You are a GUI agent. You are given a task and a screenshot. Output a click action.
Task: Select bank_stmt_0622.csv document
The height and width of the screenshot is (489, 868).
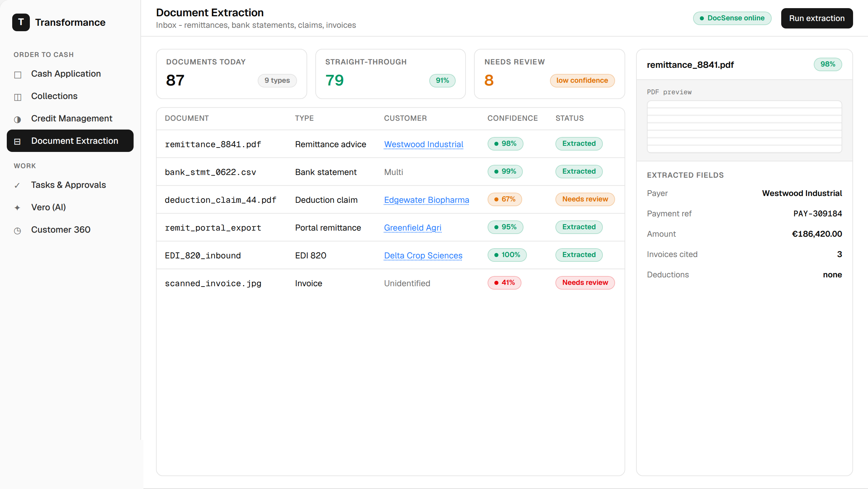[210, 172]
